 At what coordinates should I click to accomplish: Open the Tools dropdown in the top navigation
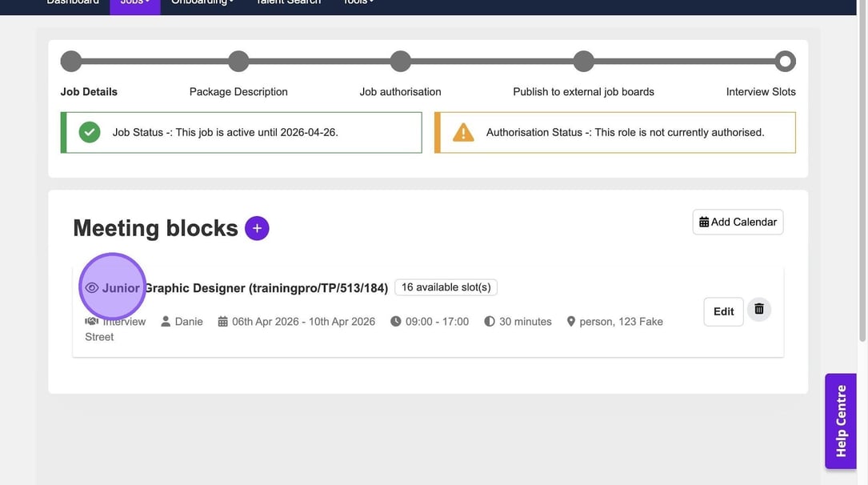tap(358, 3)
